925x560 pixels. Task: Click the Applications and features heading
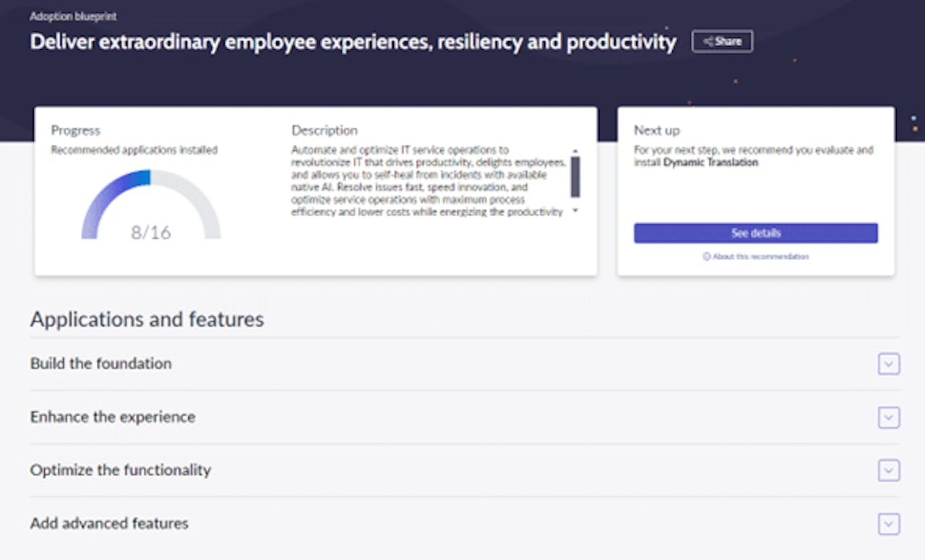tap(147, 319)
